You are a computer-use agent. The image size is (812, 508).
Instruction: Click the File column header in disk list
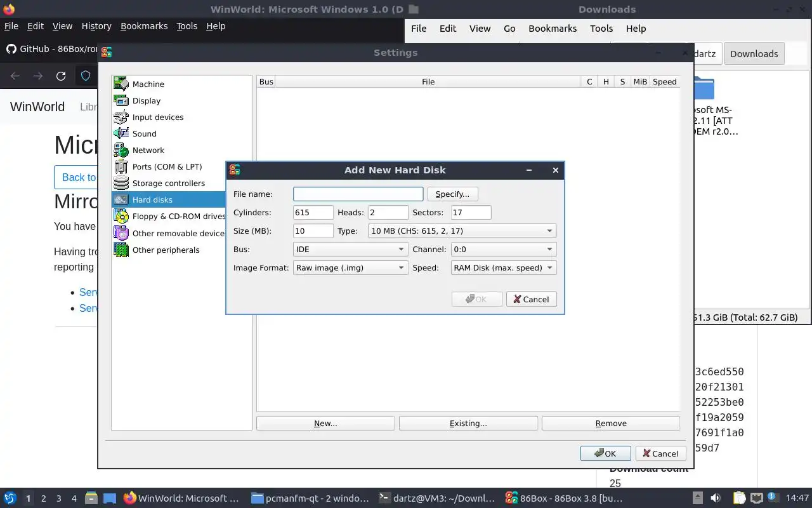(x=428, y=81)
